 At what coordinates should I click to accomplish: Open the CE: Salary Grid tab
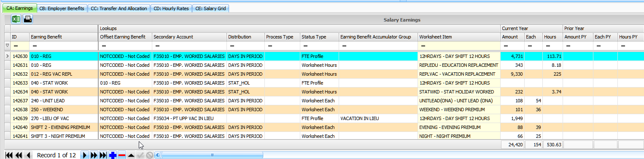[x=211, y=8]
